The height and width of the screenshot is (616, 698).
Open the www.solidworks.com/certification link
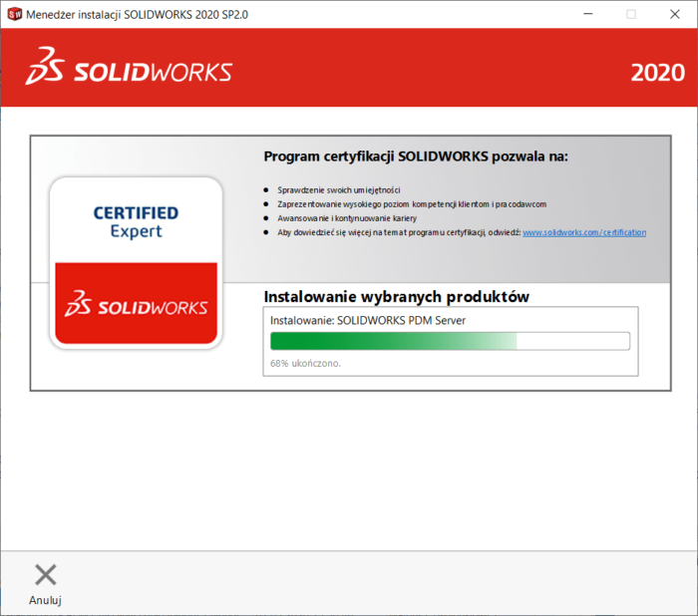coord(584,232)
